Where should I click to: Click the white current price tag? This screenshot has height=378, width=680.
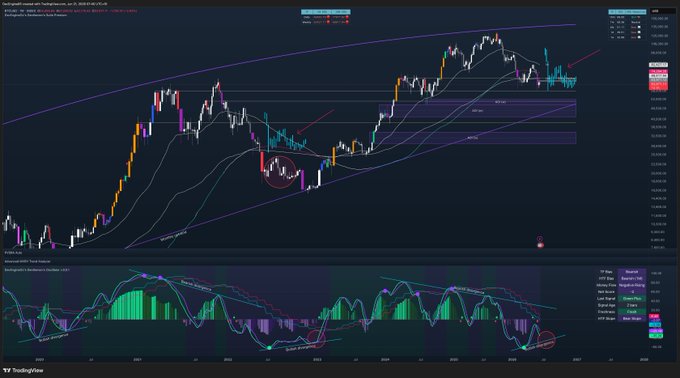click(658, 65)
